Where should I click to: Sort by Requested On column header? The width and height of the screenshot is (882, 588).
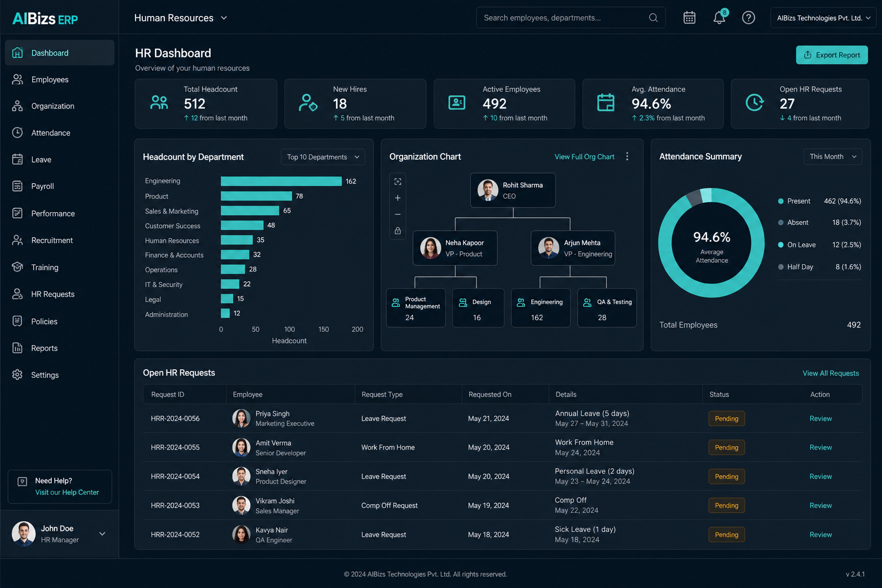[490, 394]
